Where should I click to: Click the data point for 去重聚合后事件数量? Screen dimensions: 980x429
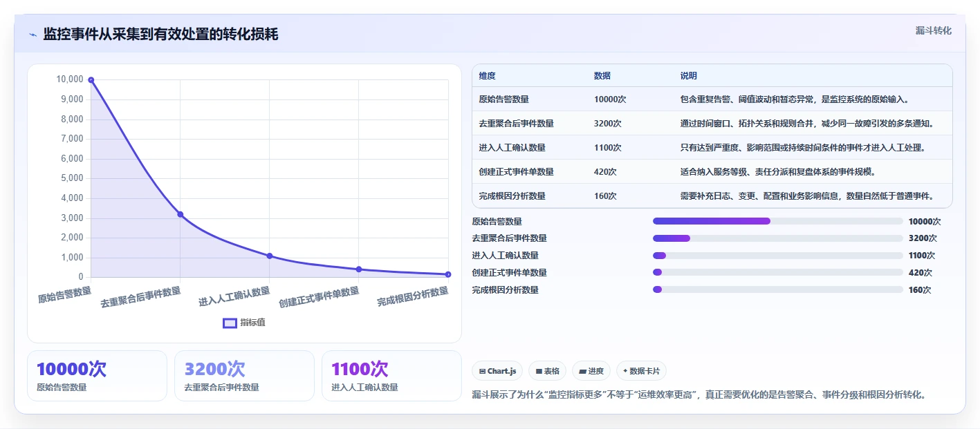[x=180, y=214]
